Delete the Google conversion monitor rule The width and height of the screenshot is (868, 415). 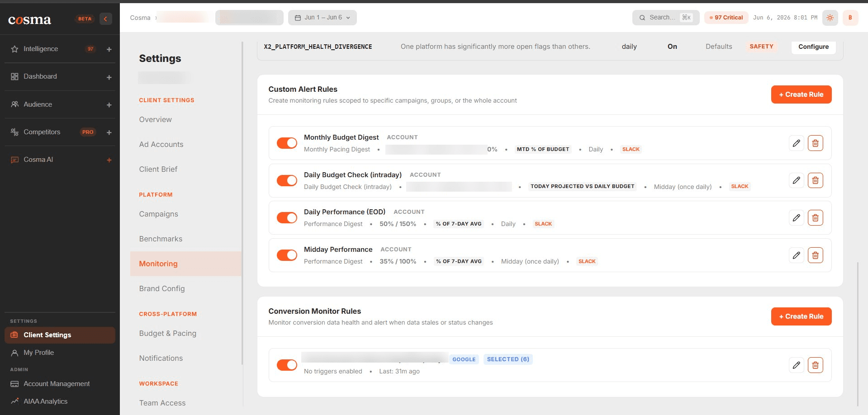(816, 365)
